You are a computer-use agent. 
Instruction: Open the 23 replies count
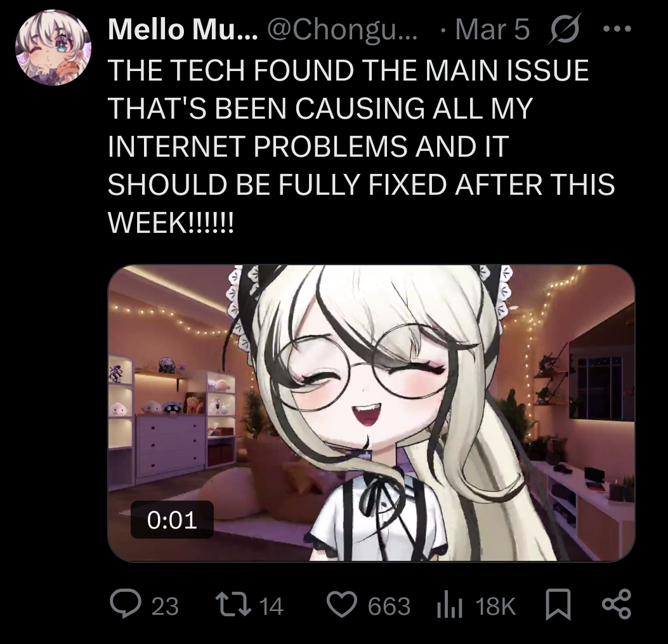point(165,606)
